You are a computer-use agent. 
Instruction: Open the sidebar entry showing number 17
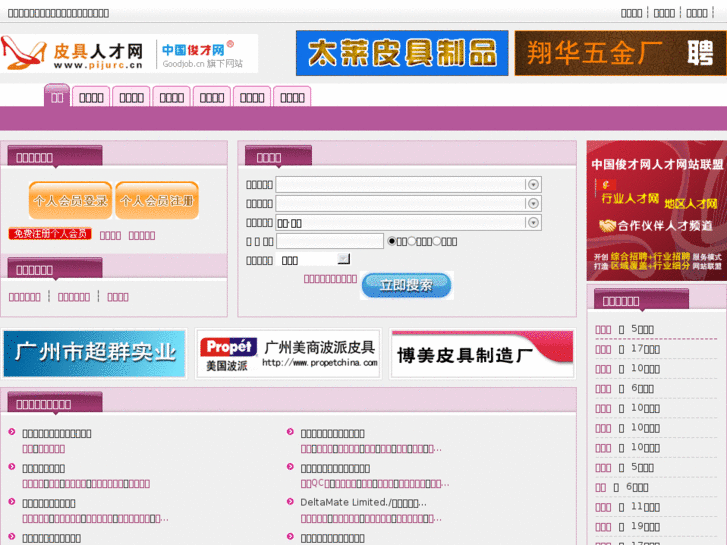click(x=627, y=349)
